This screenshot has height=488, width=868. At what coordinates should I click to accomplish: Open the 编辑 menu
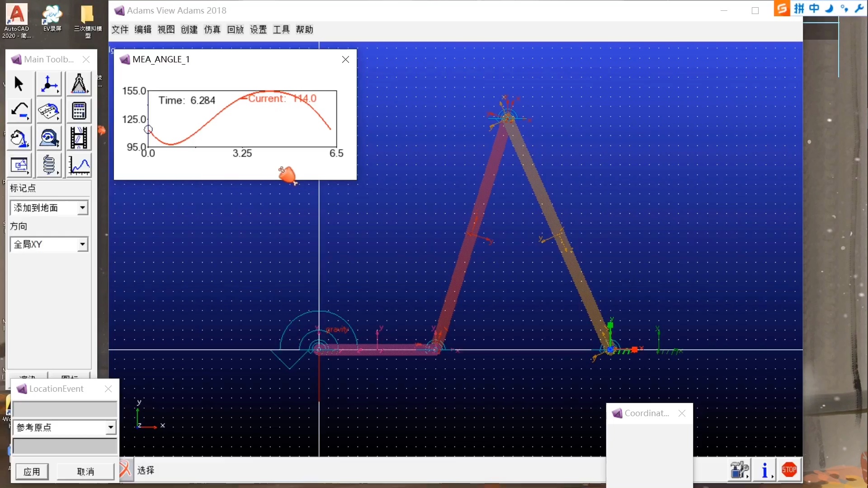[143, 30]
